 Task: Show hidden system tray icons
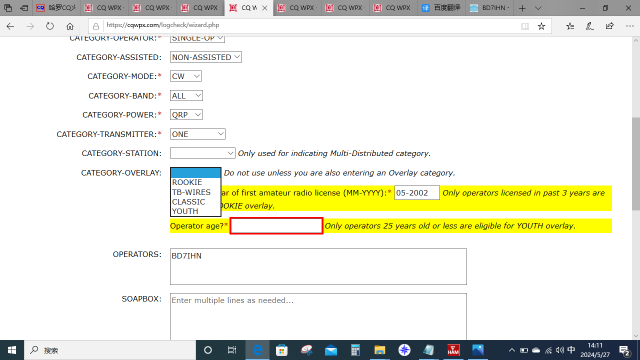point(511,350)
